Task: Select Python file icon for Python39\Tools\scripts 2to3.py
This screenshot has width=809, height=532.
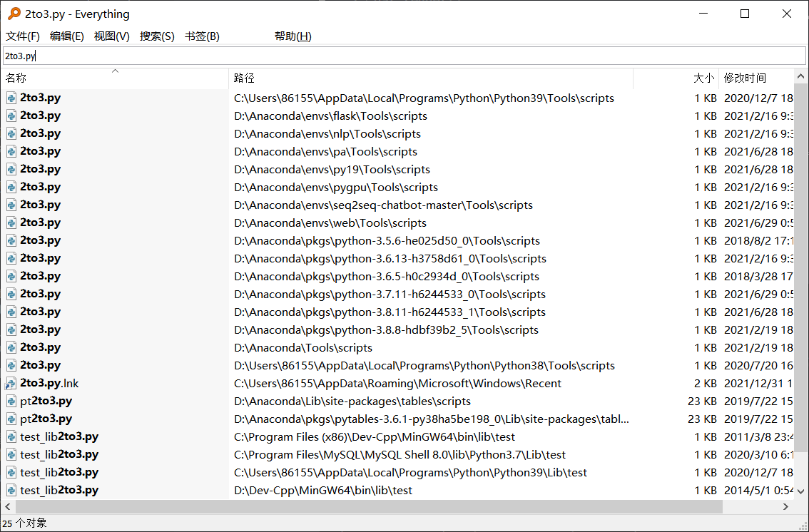Action: [x=11, y=98]
